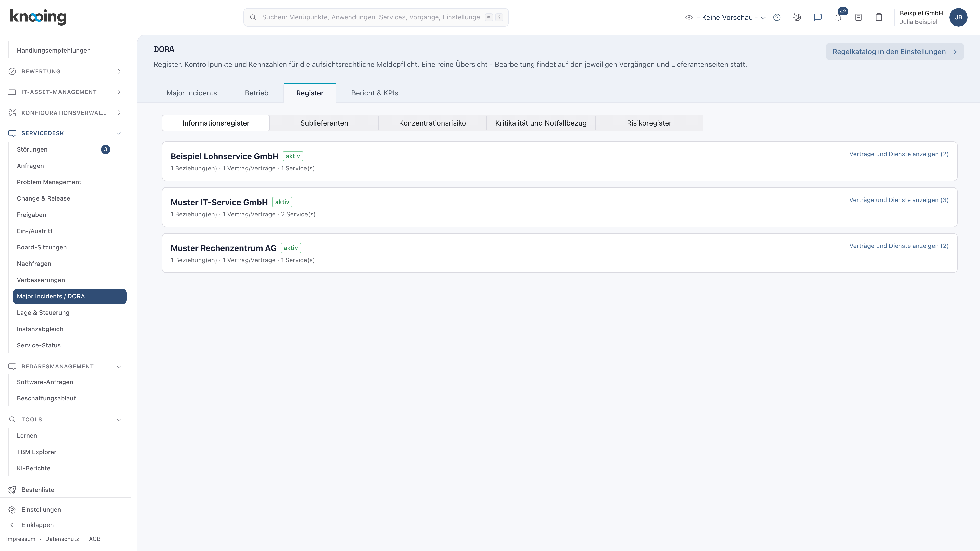Open TBM Explorer in the sidebar

click(69, 452)
